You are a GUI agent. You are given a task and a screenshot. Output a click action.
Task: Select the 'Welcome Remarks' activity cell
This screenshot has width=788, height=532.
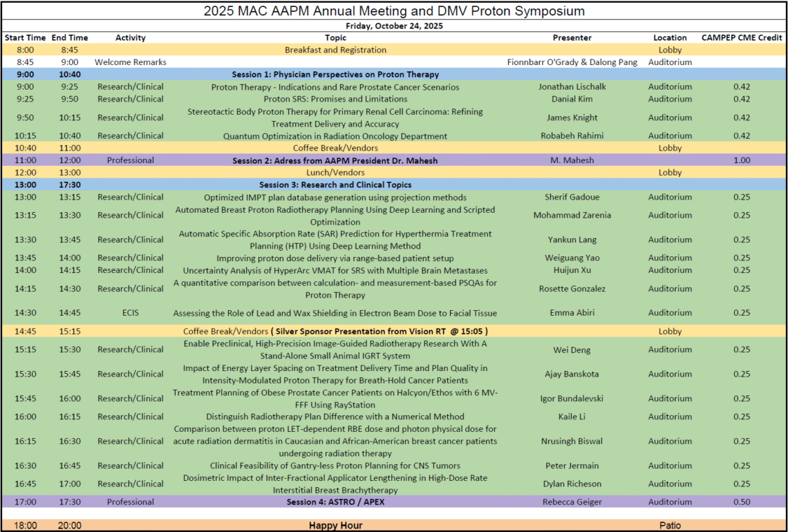(131, 62)
